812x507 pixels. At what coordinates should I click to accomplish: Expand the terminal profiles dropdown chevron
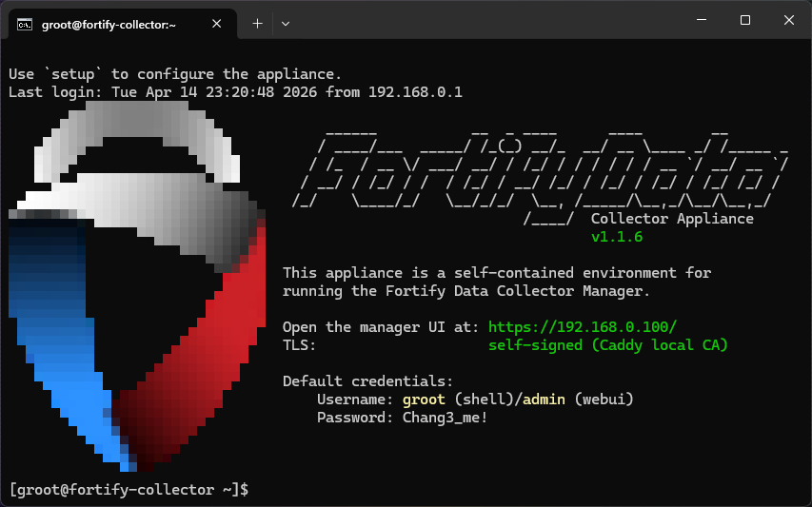286,24
